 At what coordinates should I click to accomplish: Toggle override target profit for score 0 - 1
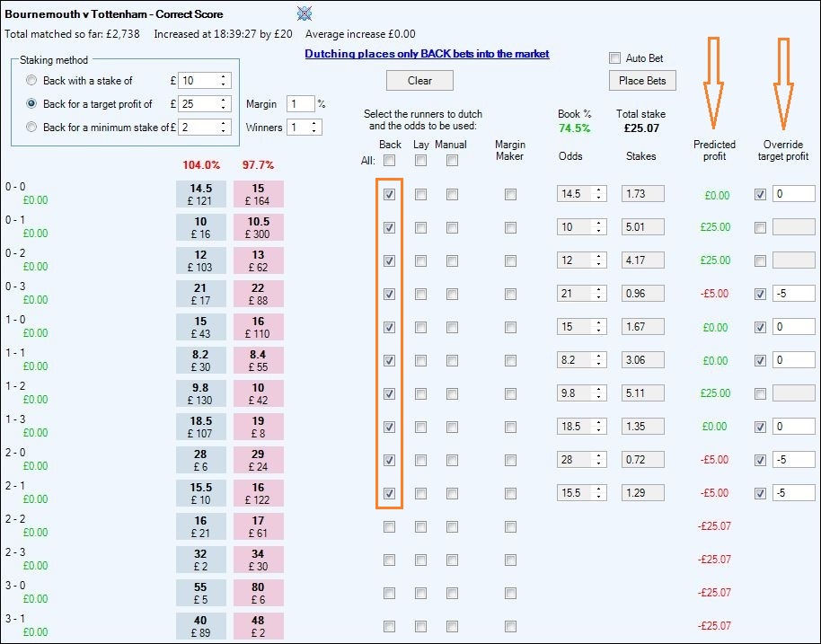tap(760, 227)
